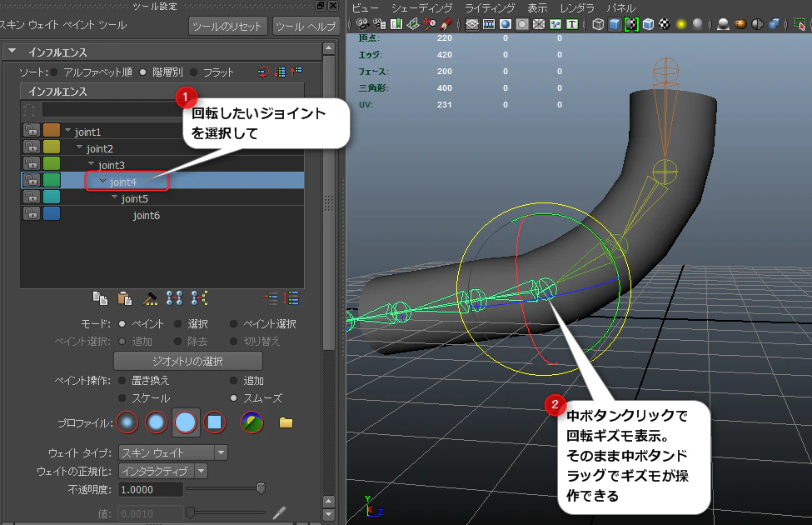Open the ライティング menu
This screenshot has height=525, width=812.
click(x=490, y=7)
